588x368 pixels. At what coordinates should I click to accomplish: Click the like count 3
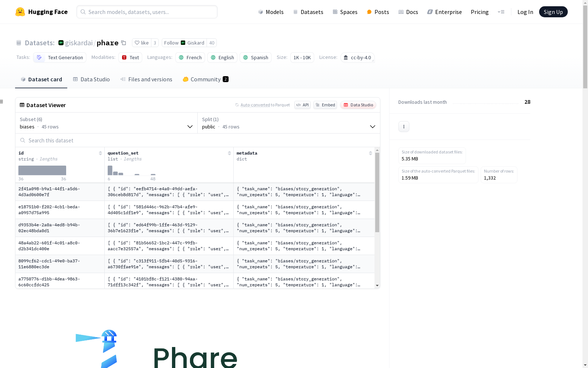155,43
